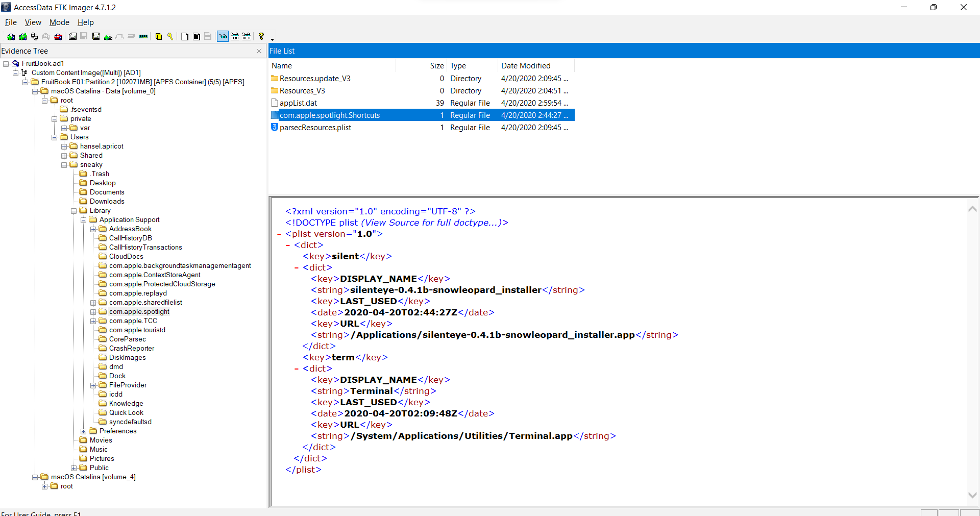Select the .fseventsd folder in tree

tap(86, 110)
